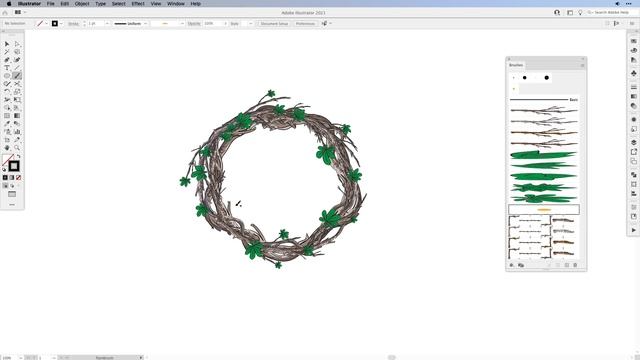Open the Apple menu

click(9, 4)
